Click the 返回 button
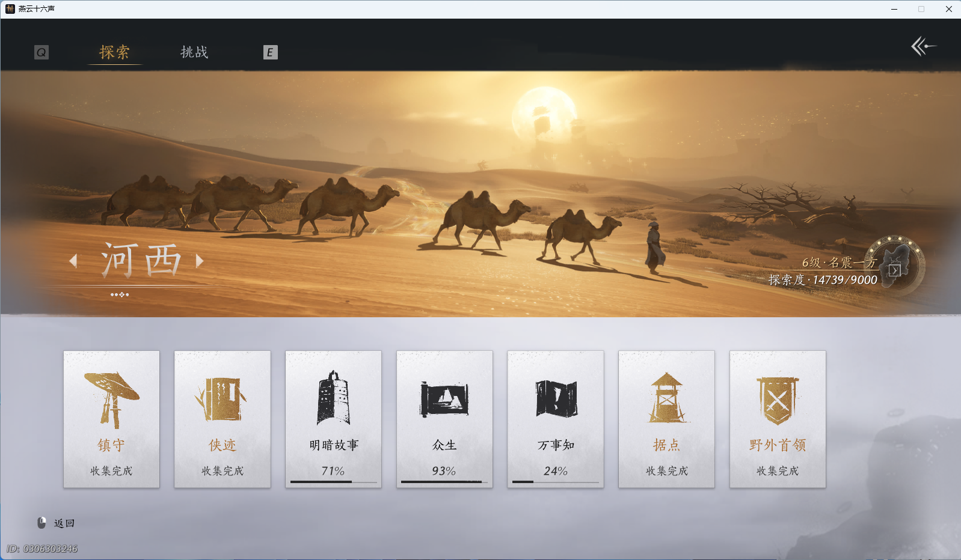The width and height of the screenshot is (961, 560). (x=64, y=523)
